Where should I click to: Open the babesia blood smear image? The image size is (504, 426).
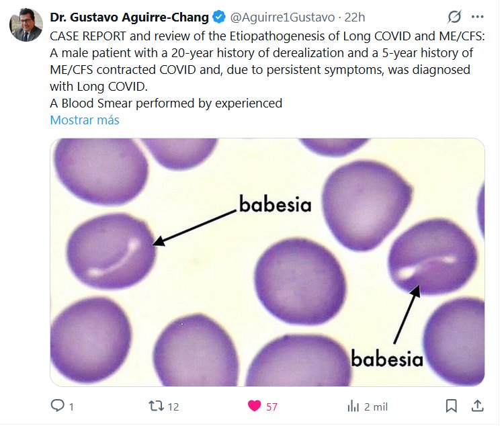pos(267,262)
